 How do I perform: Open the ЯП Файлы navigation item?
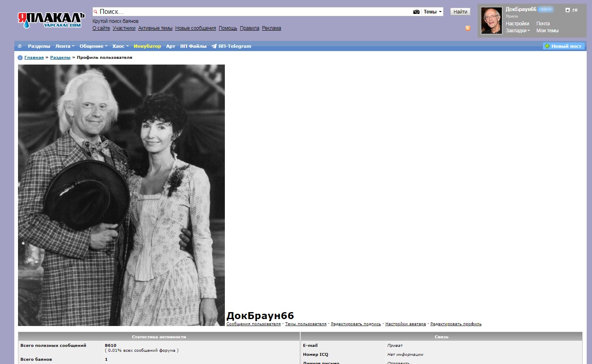(193, 46)
